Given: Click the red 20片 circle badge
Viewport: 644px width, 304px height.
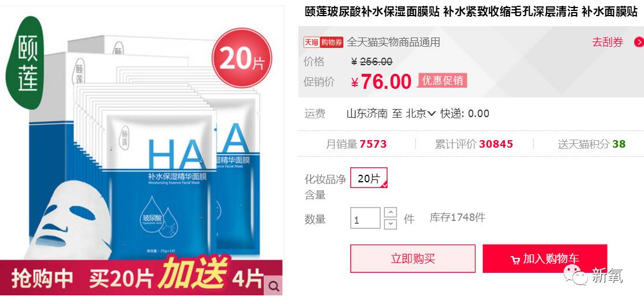Looking at the screenshot, I should pos(241,58).
